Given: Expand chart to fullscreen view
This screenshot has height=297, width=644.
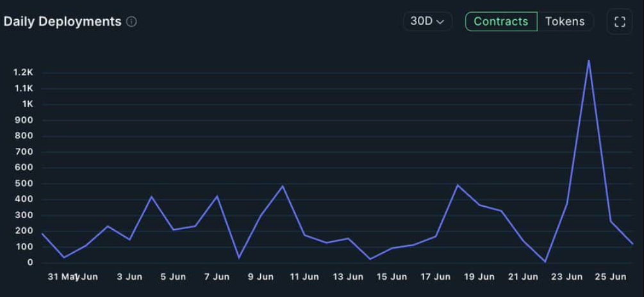Looking at the screenshot, I should tap(619, 22).
